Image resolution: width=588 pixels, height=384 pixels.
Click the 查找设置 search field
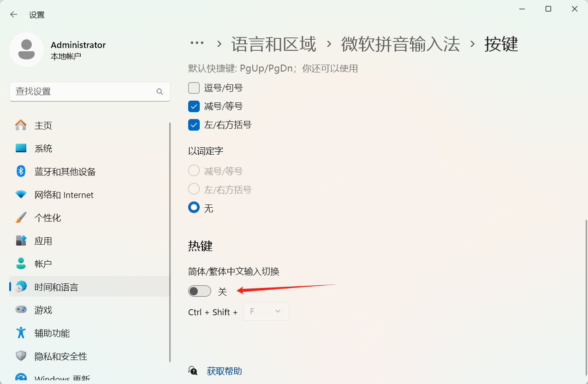[90, 92]
